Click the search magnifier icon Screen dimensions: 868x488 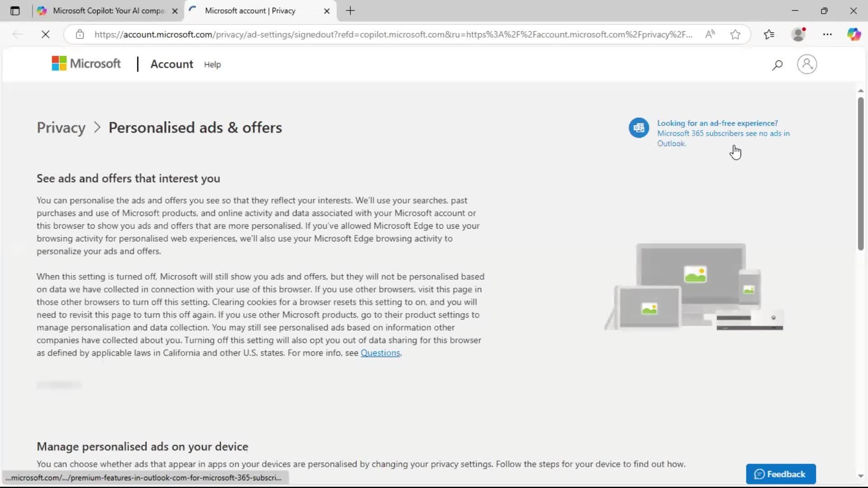[777, 65]
